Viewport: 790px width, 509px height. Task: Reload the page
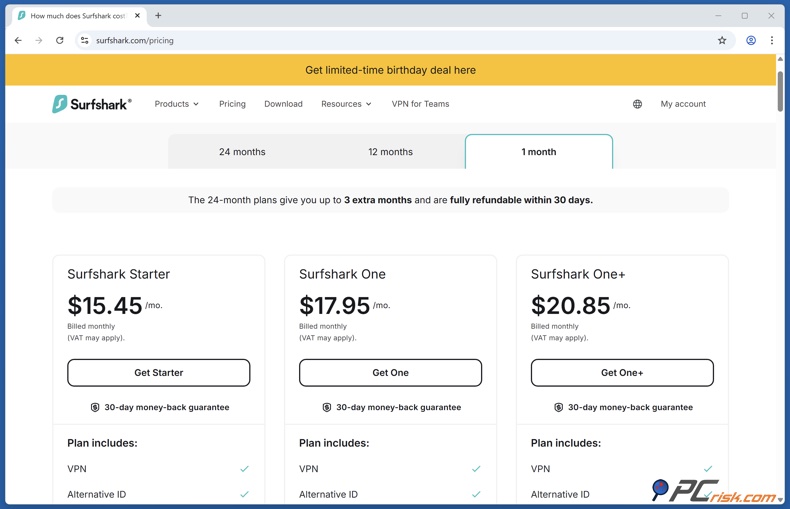pos(60,41)
